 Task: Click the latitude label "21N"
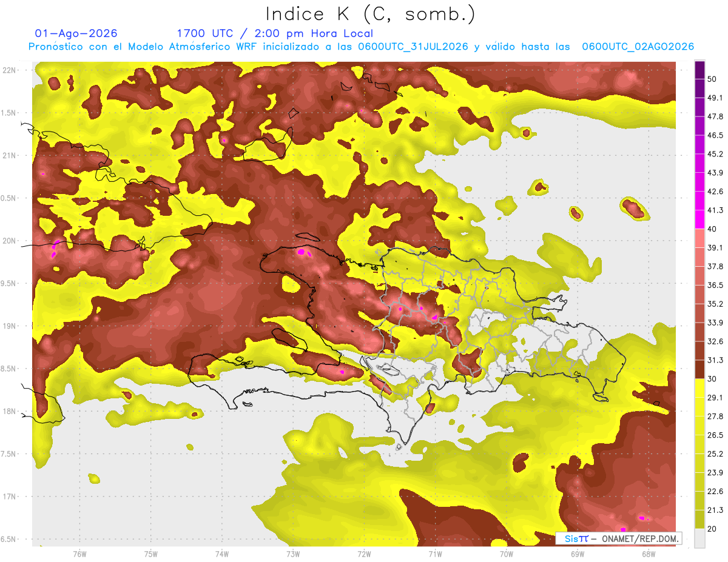pos(9,155)
